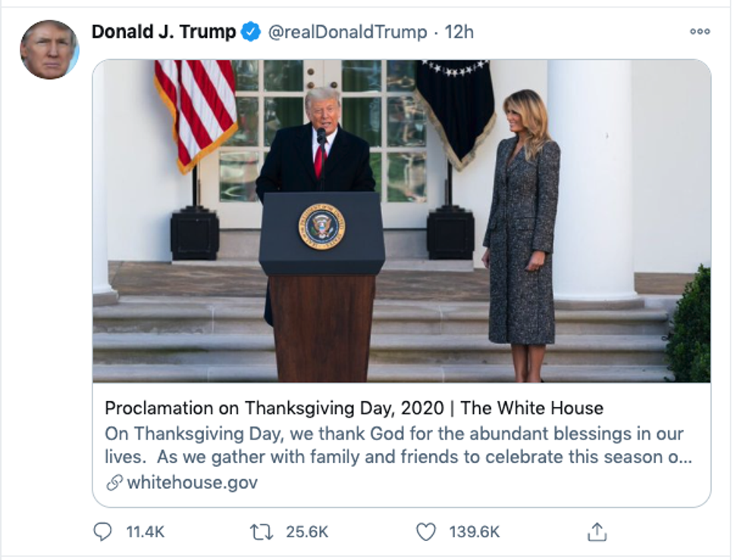Reply to the tweet via speech bubble icon

coord(102,532)
